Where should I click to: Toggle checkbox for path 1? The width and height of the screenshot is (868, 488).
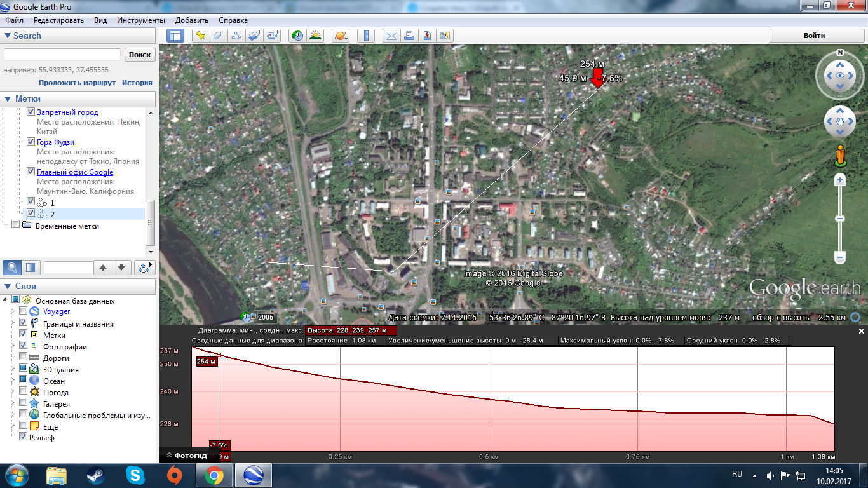[31, 201]
